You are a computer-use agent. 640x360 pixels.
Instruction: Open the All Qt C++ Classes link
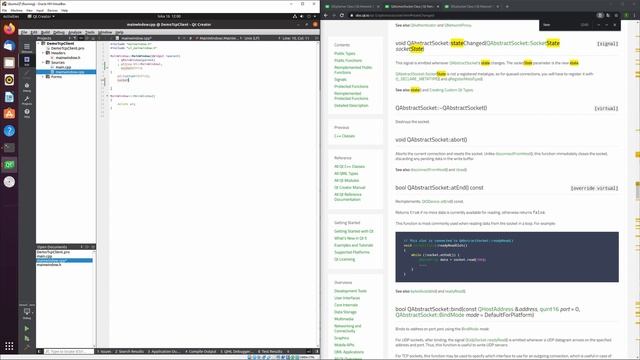(349, 167)
